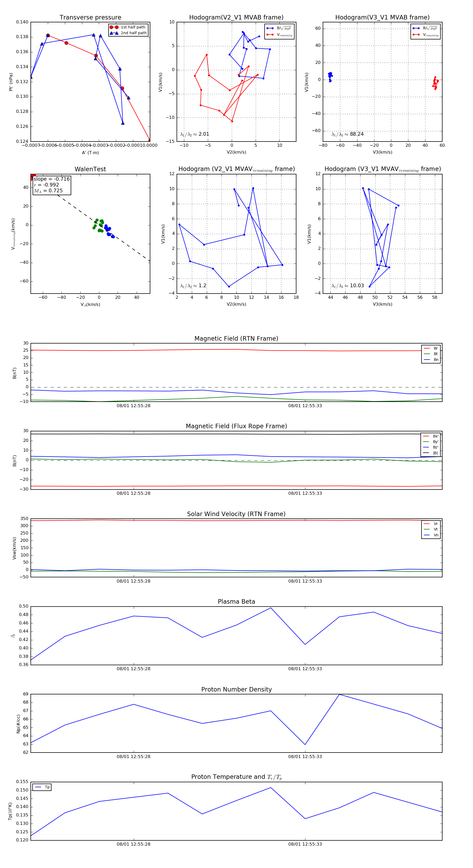Click the 'Proton Number Density' title

(x=236, y=689)
